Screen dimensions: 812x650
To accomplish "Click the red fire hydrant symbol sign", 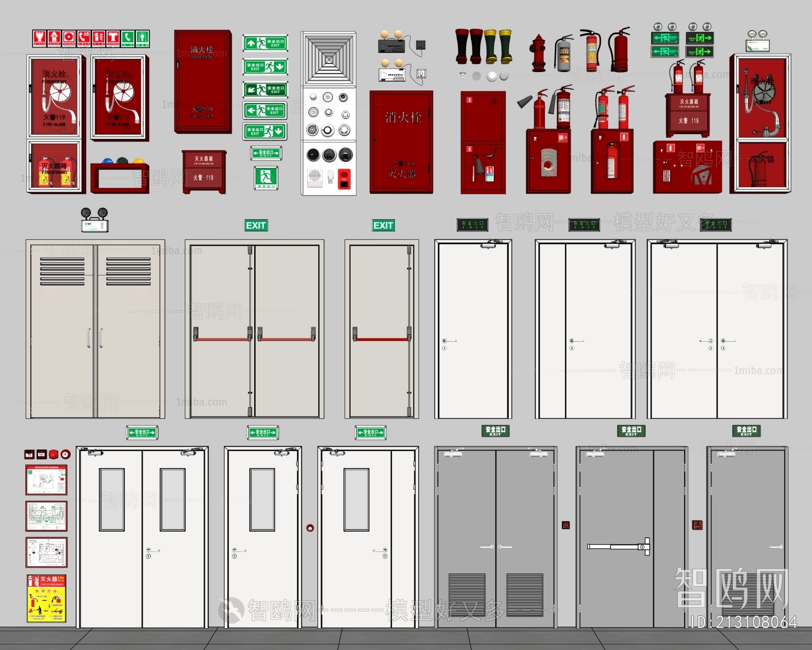I will point(54,38).
